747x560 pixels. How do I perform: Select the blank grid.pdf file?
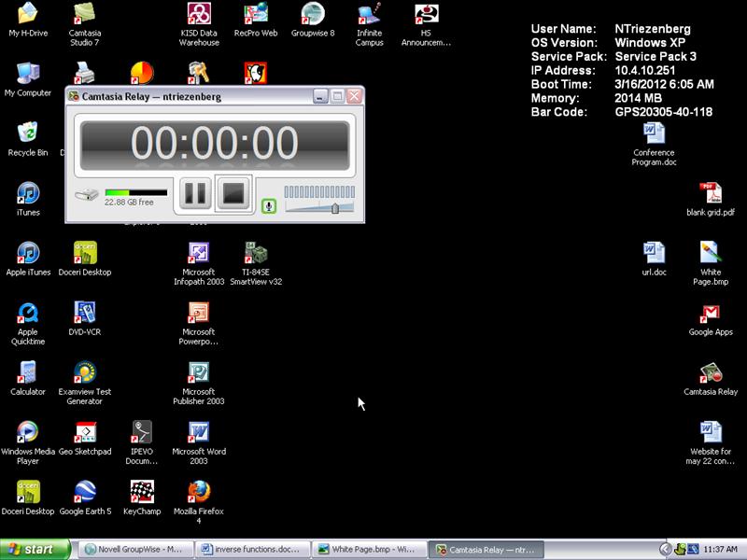coord(711,200)
